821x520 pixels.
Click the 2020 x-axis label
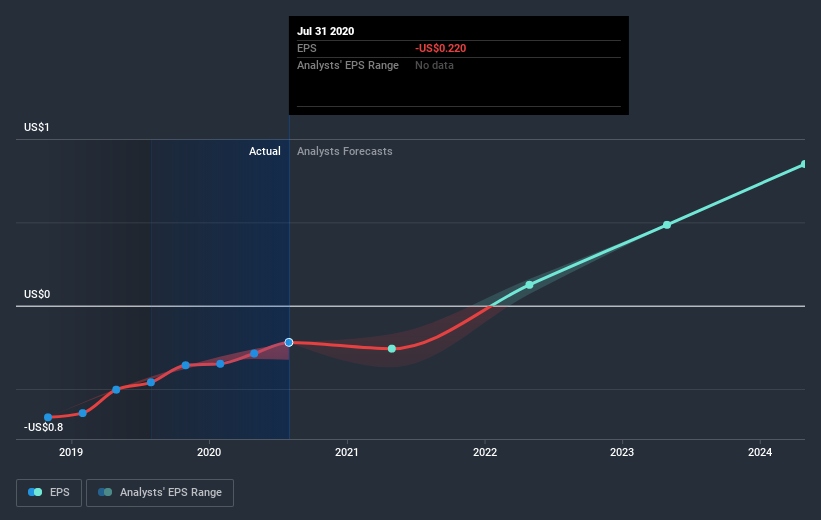[x=209, y=452]
